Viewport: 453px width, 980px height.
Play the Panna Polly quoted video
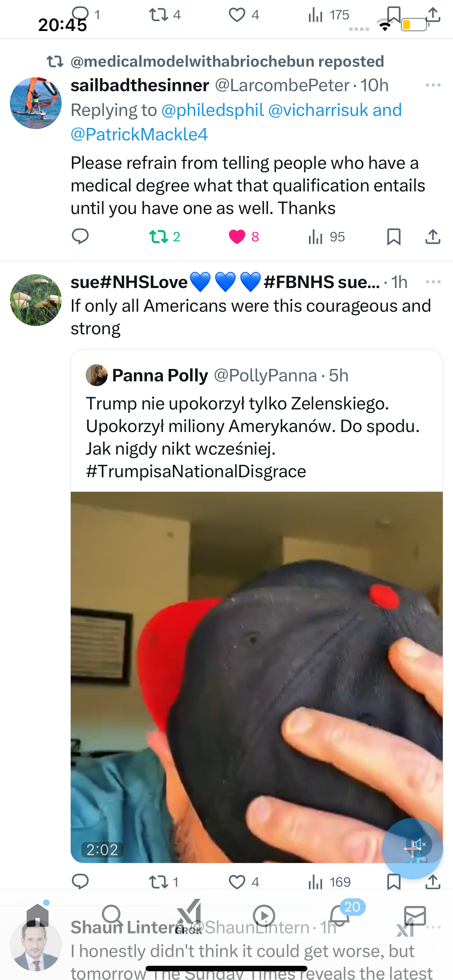(256, 677)
